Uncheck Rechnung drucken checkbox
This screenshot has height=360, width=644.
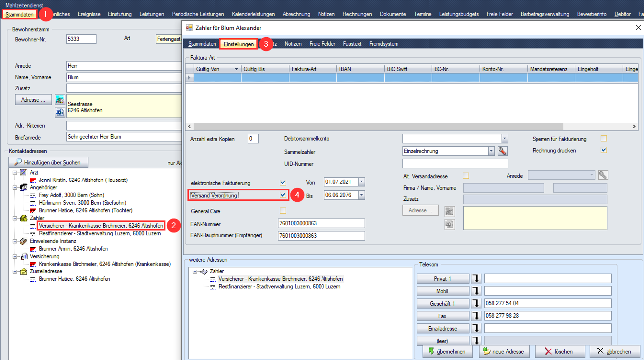[x=604, y=150]
